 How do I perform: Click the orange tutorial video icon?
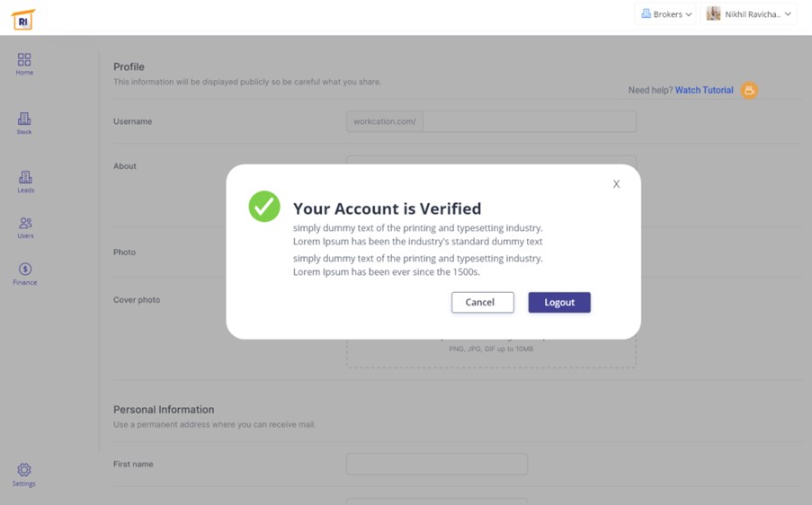coord(749,90)
